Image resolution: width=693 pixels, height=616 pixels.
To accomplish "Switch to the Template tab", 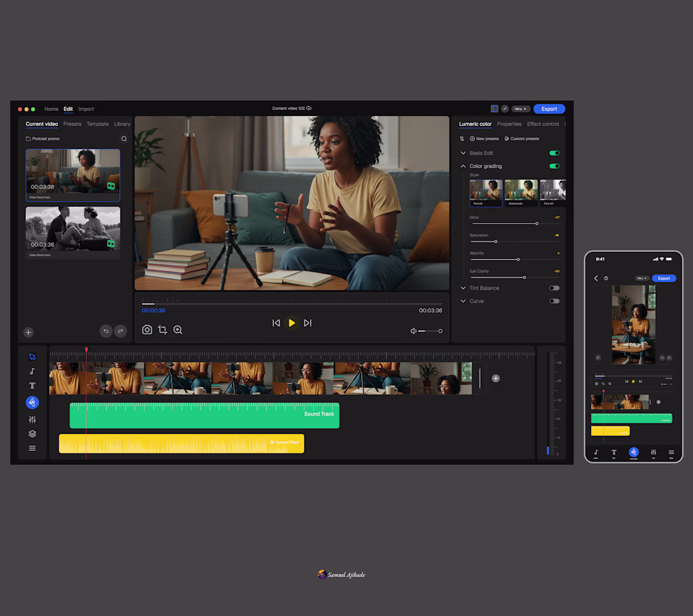I will pos(98,124).
